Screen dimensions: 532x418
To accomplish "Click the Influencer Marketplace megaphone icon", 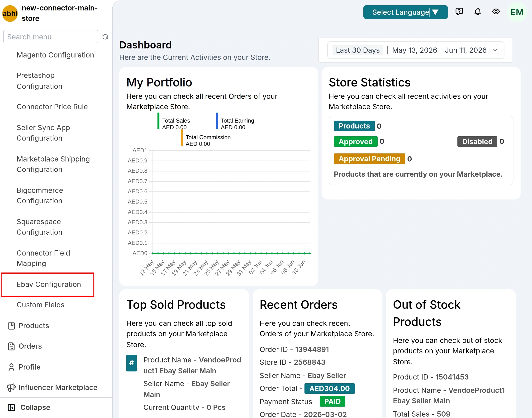I will [x=11, y=388].
